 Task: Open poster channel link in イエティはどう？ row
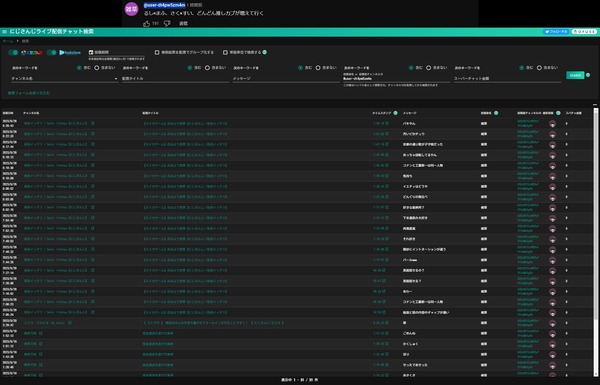coord(528,187)
